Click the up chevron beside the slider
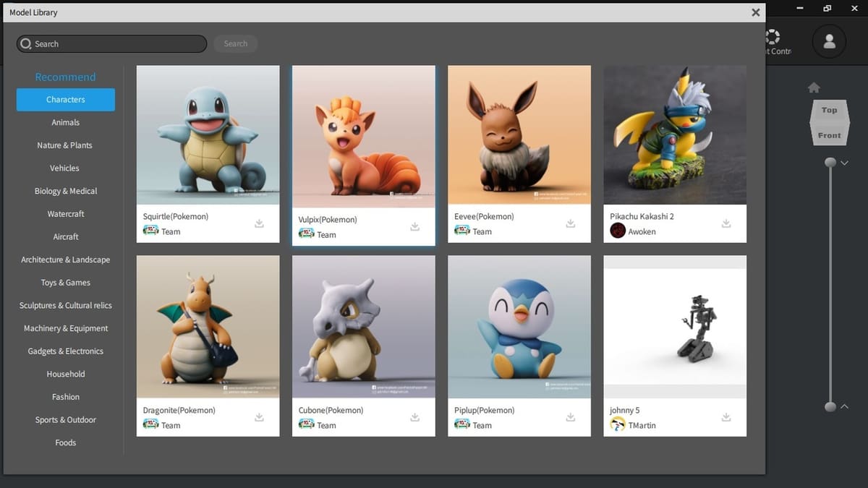 click(x=844, y=406)
